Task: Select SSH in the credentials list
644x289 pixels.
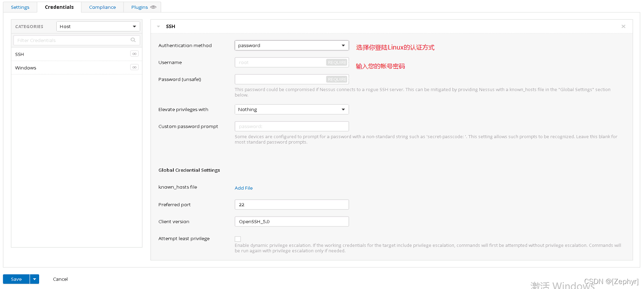Action: click(77, 54)
